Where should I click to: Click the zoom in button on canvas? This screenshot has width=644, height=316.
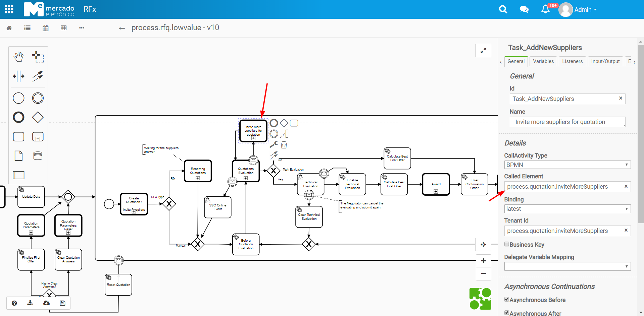click(x=483, y=260)
